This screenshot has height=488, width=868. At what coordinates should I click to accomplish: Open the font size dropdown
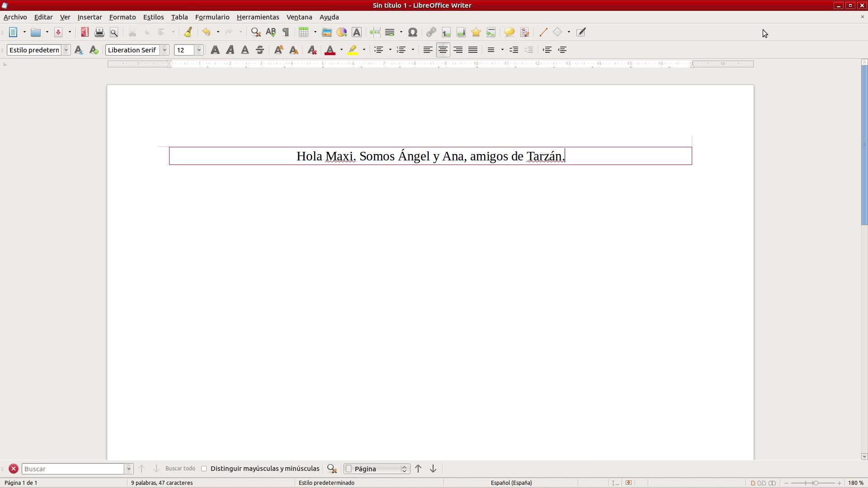198,50
